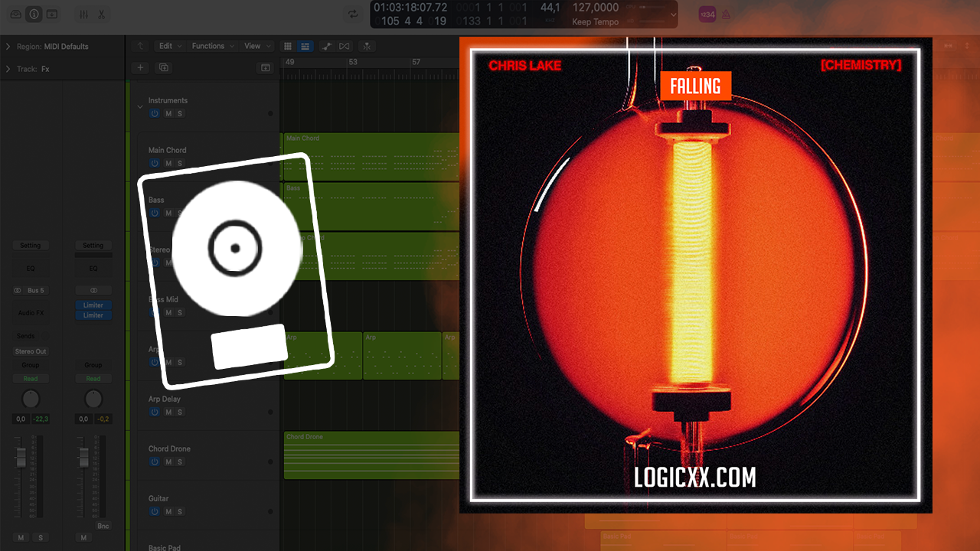Screen dimensions: 980x551
Task: Open the upper Limiter plug-in slot
Action: (93, 305)
